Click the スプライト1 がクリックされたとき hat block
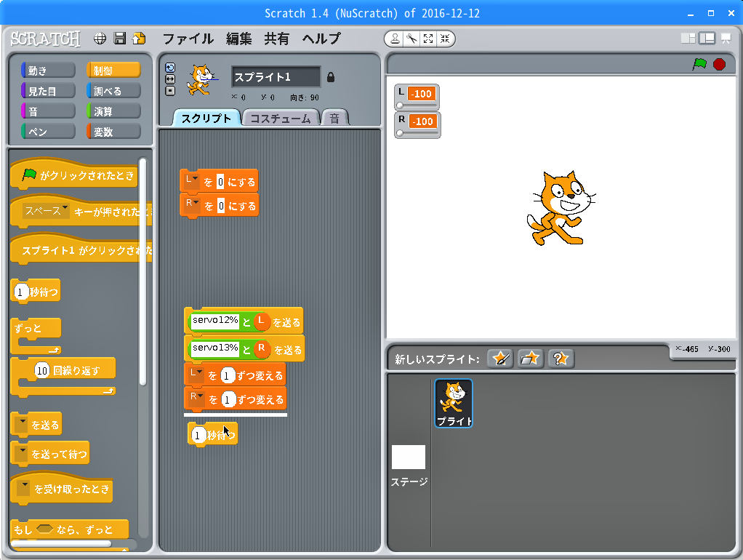743x560 pixels. tap(81, 249)
